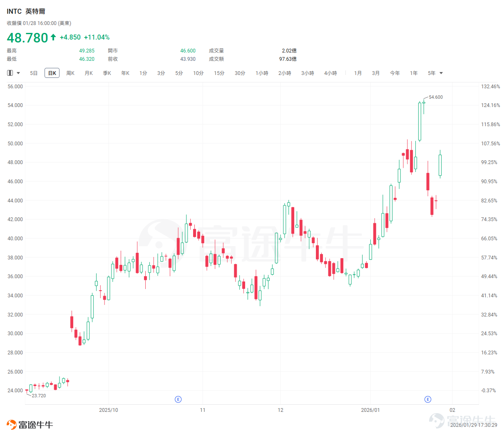The height and width of the screenshot is (436, 504).
Task: Choose the 3小時 interval
Action: (308, 73)
